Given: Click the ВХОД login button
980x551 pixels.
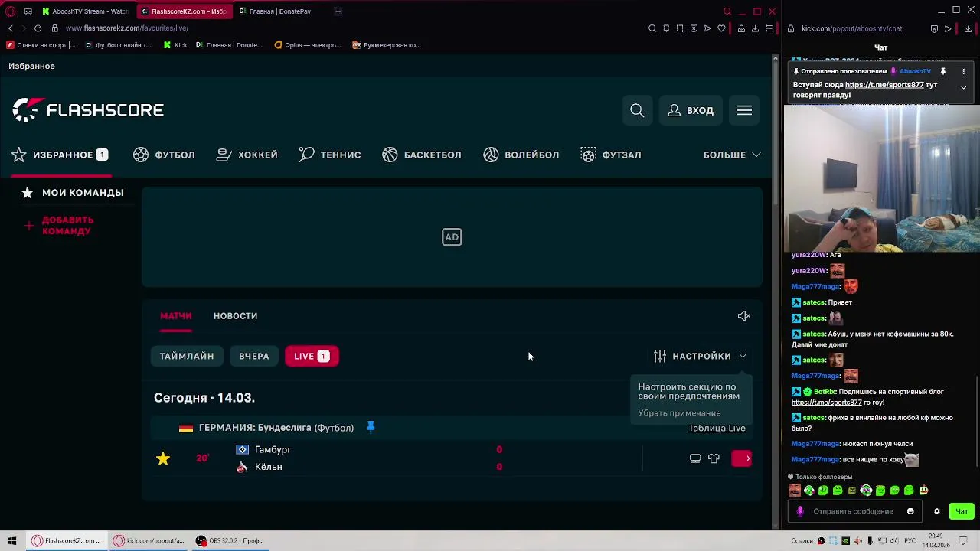Looking at the screenshot, I should (691, 110).
